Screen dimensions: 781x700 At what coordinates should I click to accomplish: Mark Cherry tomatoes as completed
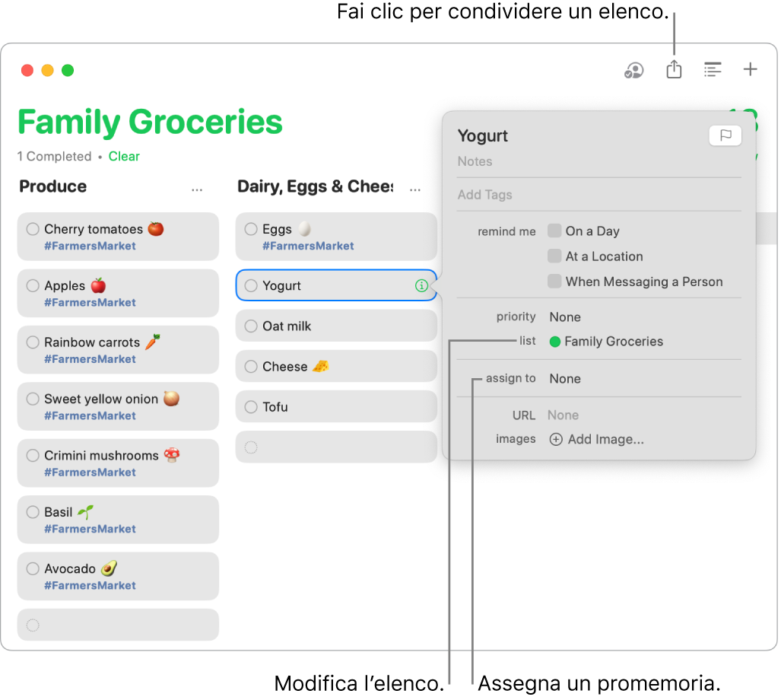click(x=32, y=229)
